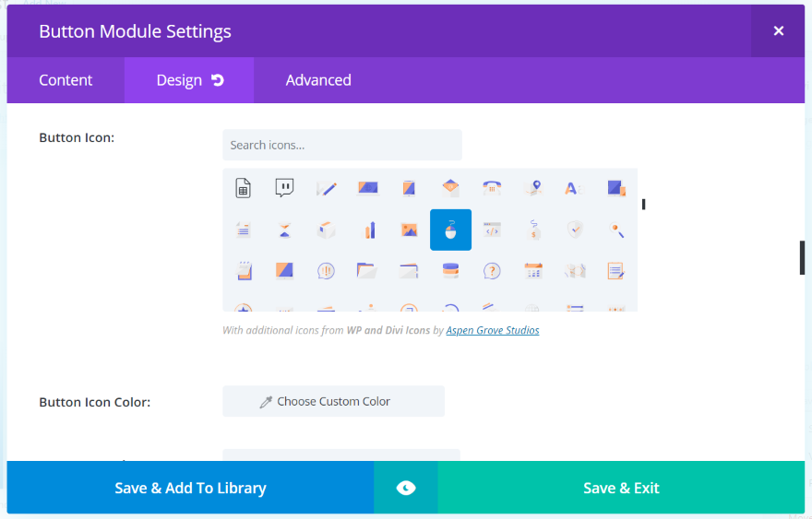812x519 pixels.
Task: Choose the question mark bubble icon
Action: coord(492,271)
